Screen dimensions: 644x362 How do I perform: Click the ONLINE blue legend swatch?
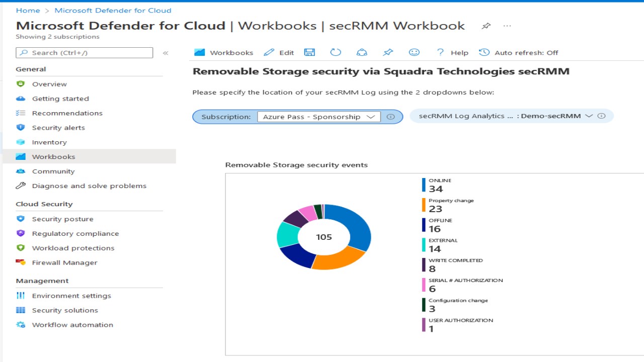[424, 185]
